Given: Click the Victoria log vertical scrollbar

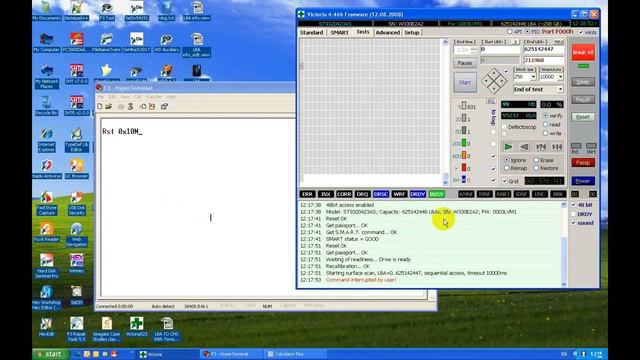Looking at the screenshot, I should click(x=564, y=244).
